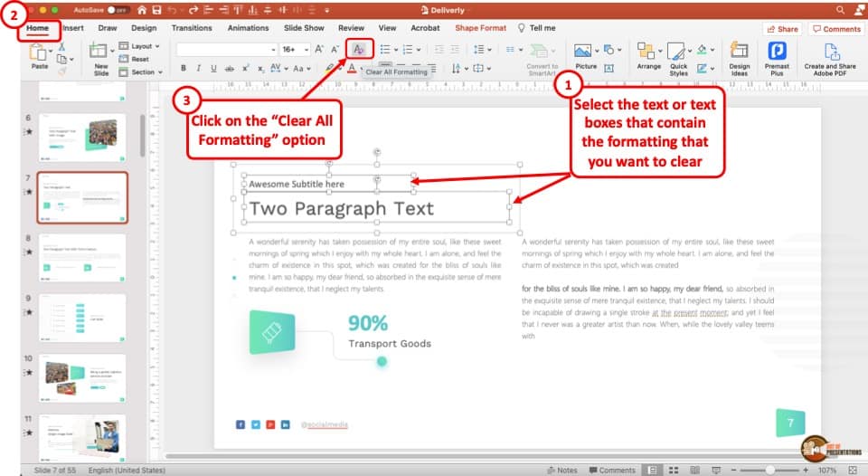Image resolution: width=868 pixels, height=476 pixels.
Task: Apply strikethrough to text
Action: click(x=229, y=68)
